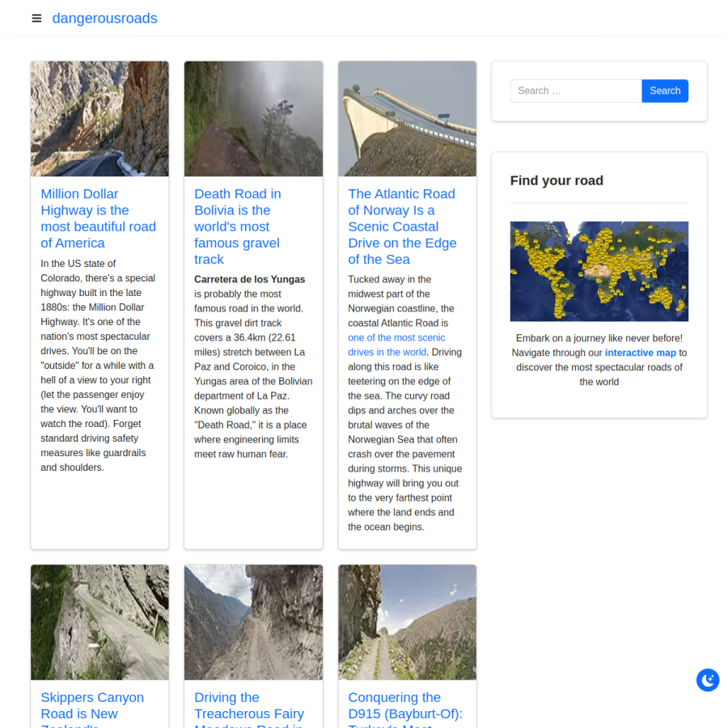Open Million Dollar Highway photo

tap(99, 119)
